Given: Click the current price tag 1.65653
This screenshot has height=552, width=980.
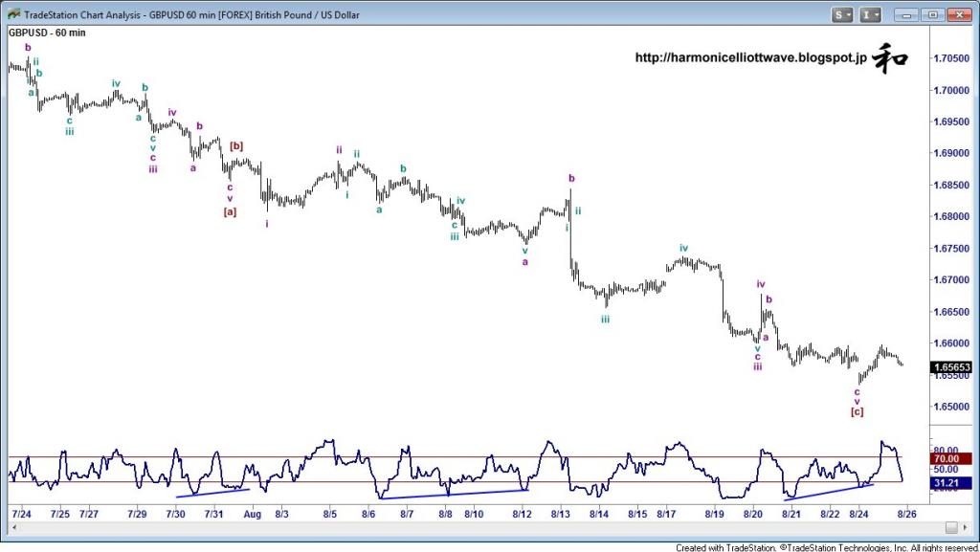Looking at the screenshot, I should 952,367.
